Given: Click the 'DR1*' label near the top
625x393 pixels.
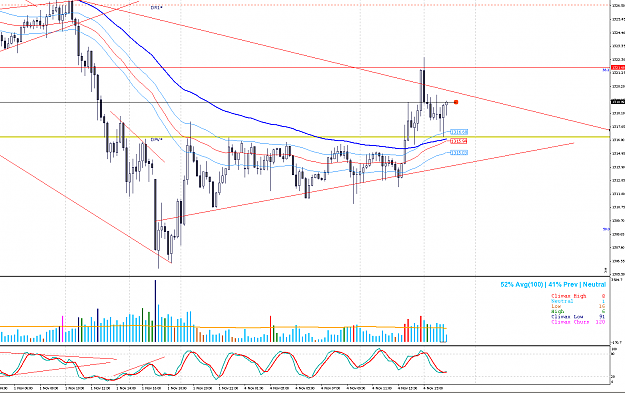Looking at the screenshot, I should pyautogui.click(x=156, y=8).
